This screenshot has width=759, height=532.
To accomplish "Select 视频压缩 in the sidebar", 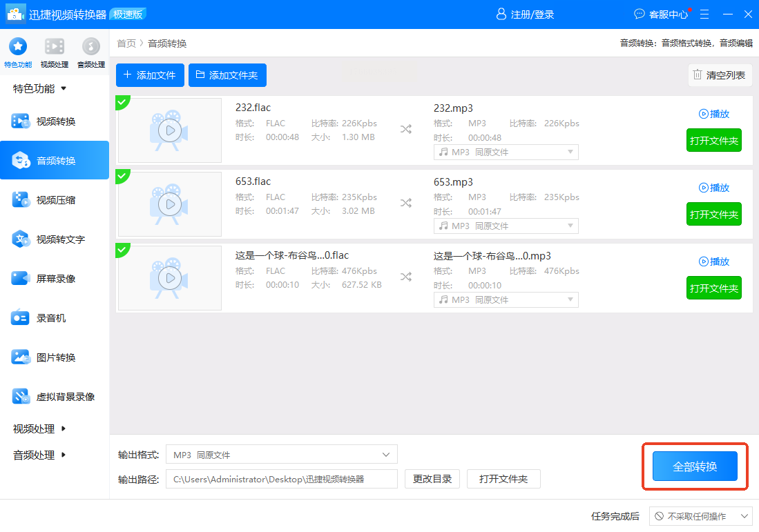I will click(55, 199).
